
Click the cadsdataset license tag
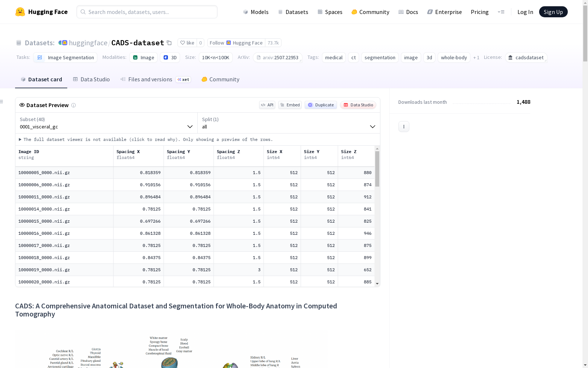click(526, 58)
